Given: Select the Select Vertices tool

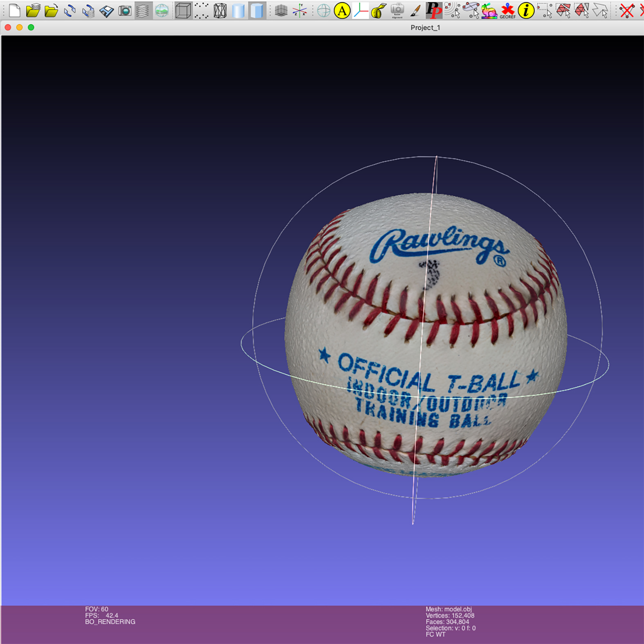Looking at the screenshot, I should point(545,11).
